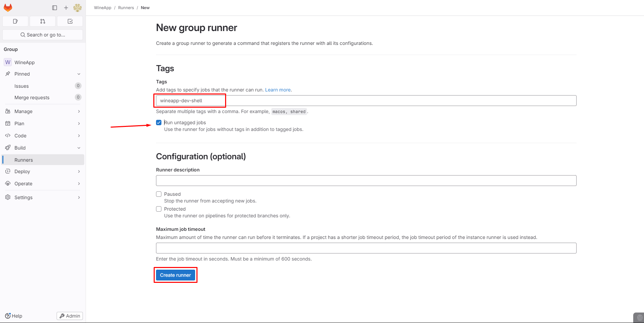Uncheck Run untagged jobs checkbox
This screenshot has width=644, height=323.
click(x=159, y=123)
